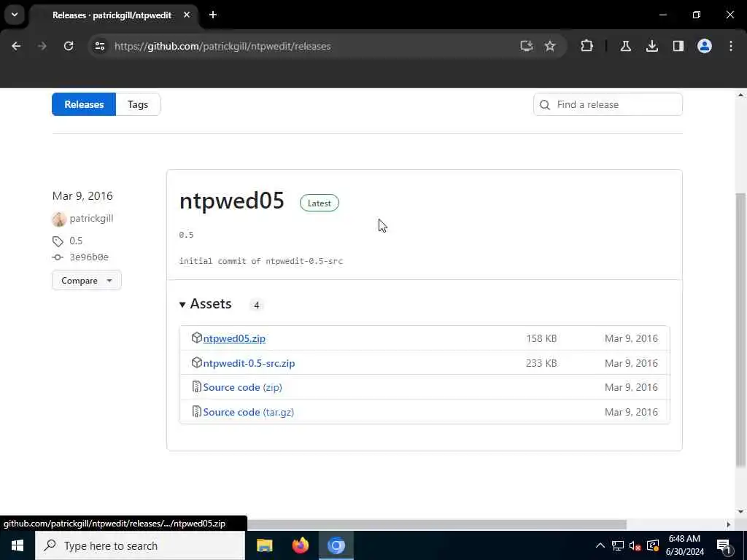Open File Explorer from the taskbar
The height and width of the screenshot is (560, 747).
tap(264, 545)
